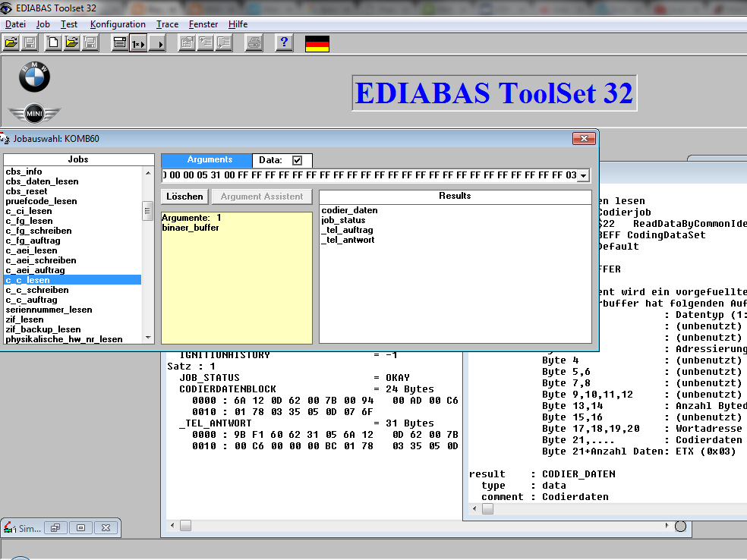
Task: Select job c_ci_lesen
Action: pyautogui.click(x=29, y=211)
